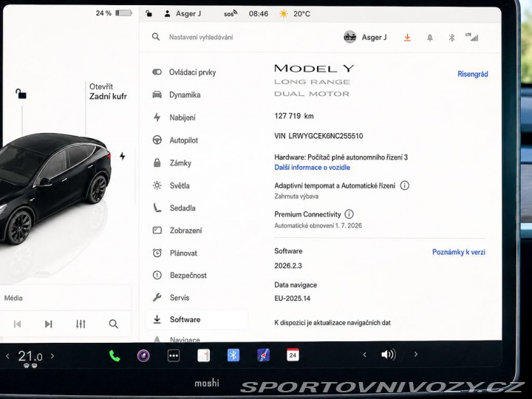This screenshot has width=532, height=399.
Task: Open the Asger J profile in settings header
Action: point(365,37)
